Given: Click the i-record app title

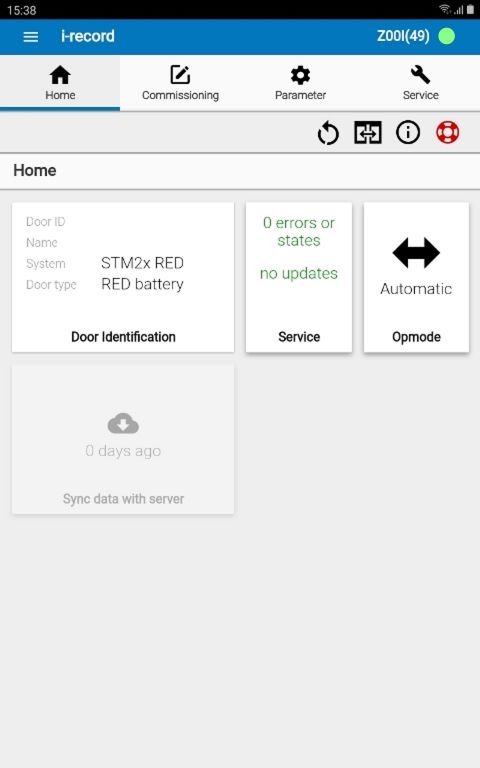Looking at the screenshot, I should pos(88,36).
